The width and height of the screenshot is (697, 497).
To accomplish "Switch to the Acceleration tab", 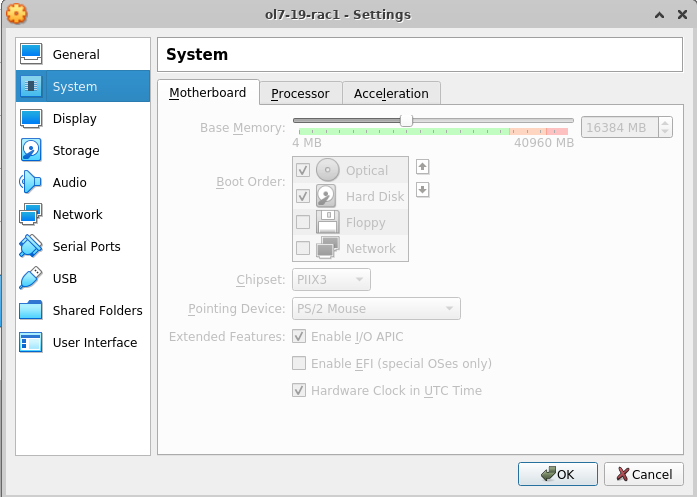I will tap(391, 93).
